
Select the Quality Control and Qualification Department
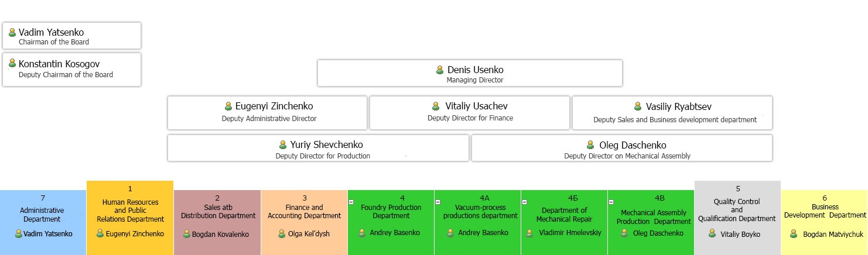click(737, 209)
